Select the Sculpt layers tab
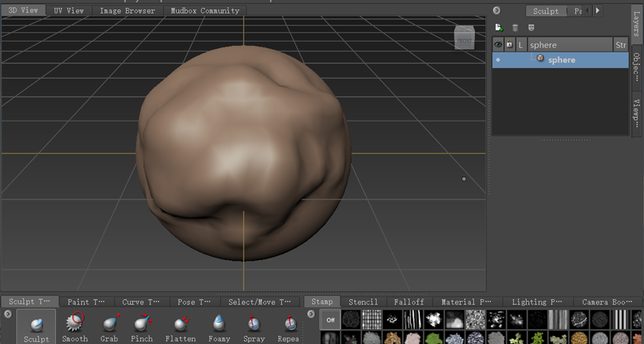Viewport: 644px width, 344px height. 545,11
